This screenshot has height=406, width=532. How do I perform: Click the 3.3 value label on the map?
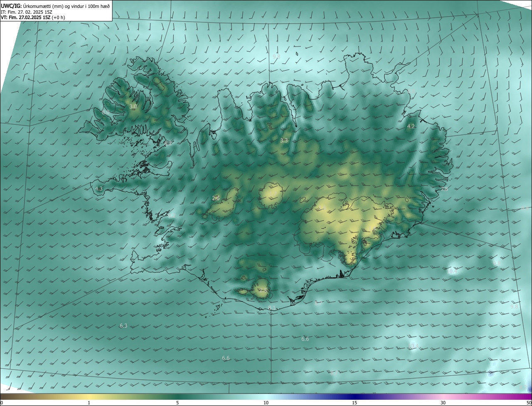(284, 141)
